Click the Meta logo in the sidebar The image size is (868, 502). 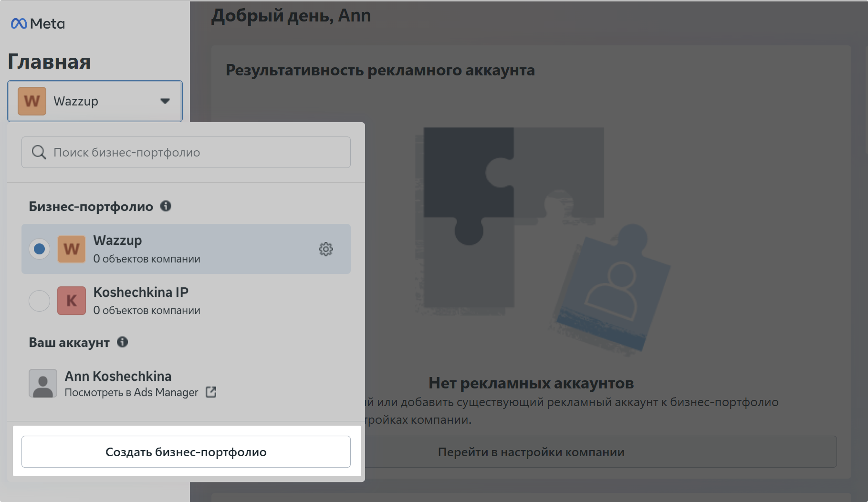pos(38,23)
